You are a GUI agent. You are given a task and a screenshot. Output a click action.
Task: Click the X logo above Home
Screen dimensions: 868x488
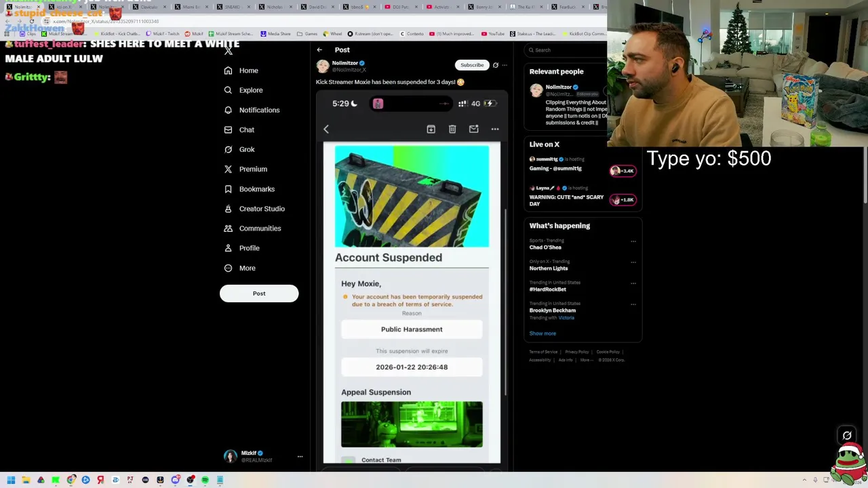tap(229, 50)
